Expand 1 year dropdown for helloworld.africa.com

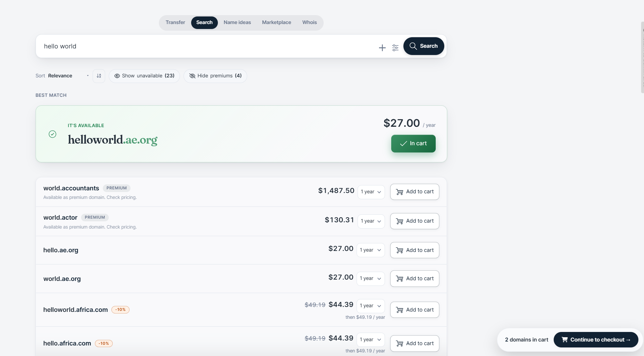[x=370, y=306]
